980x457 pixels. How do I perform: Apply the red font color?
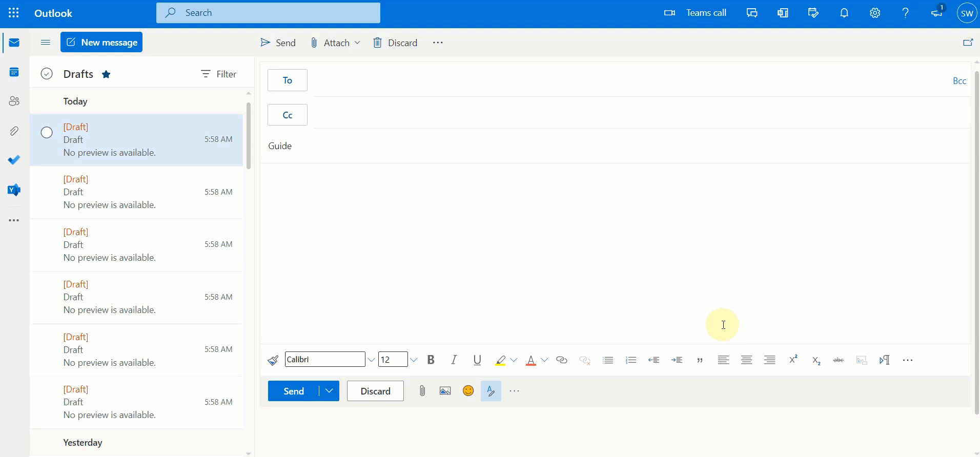coord(531,360)
